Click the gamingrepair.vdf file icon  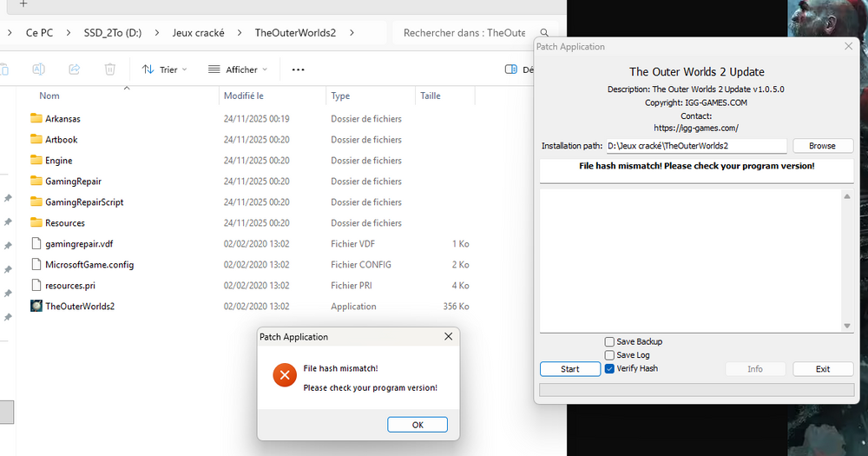36,244
